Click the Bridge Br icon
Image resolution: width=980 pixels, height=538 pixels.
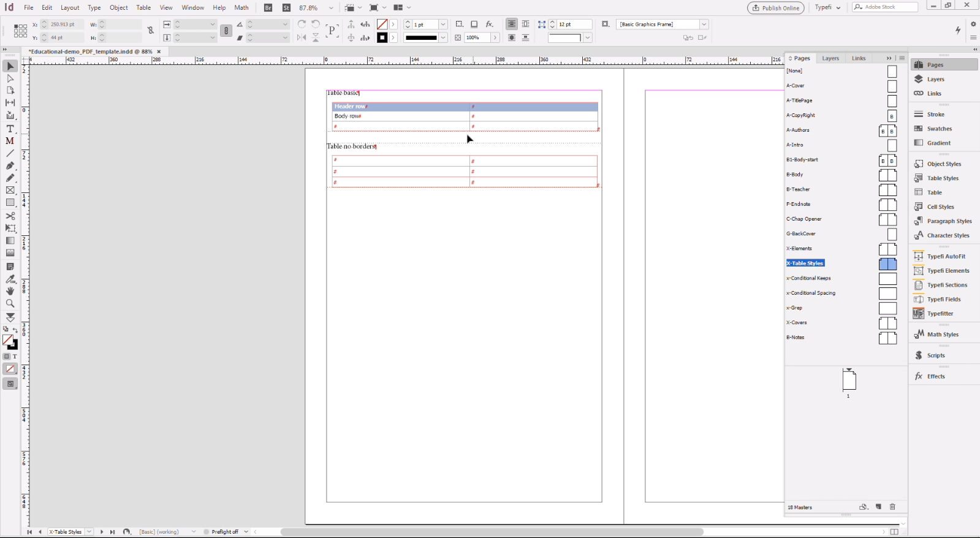268,8
